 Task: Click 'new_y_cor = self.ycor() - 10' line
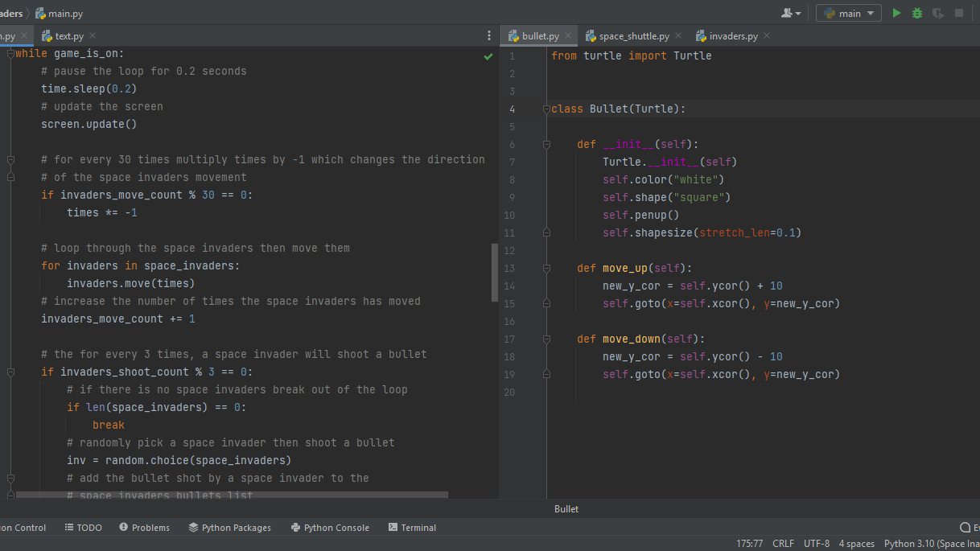[693, 357]
